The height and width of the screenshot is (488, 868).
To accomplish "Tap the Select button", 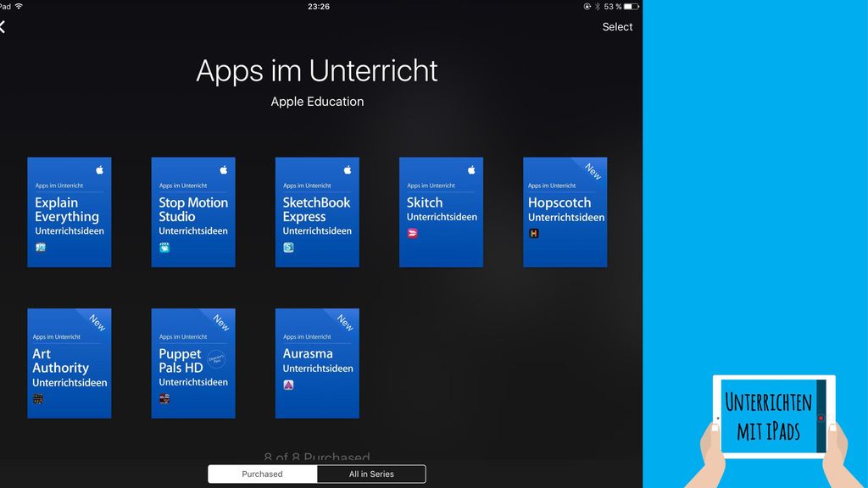I will (x=617, y=26).
